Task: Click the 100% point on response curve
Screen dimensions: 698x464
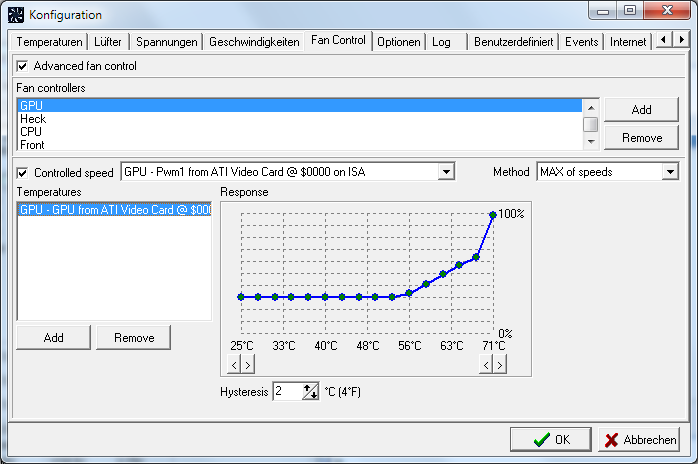Action: tap(493, 215)
